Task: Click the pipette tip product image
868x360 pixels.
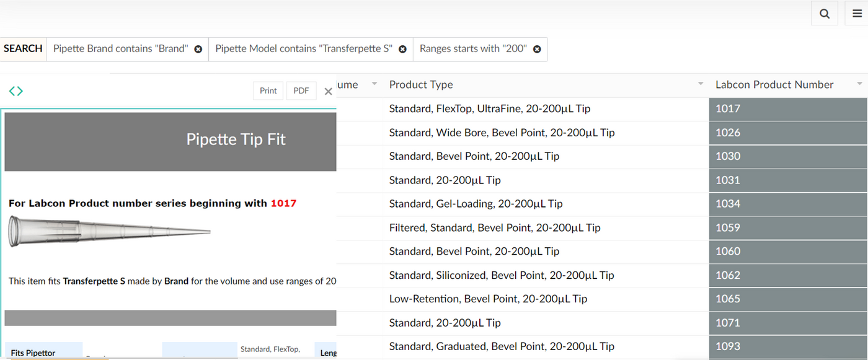Action: point(109,232)
